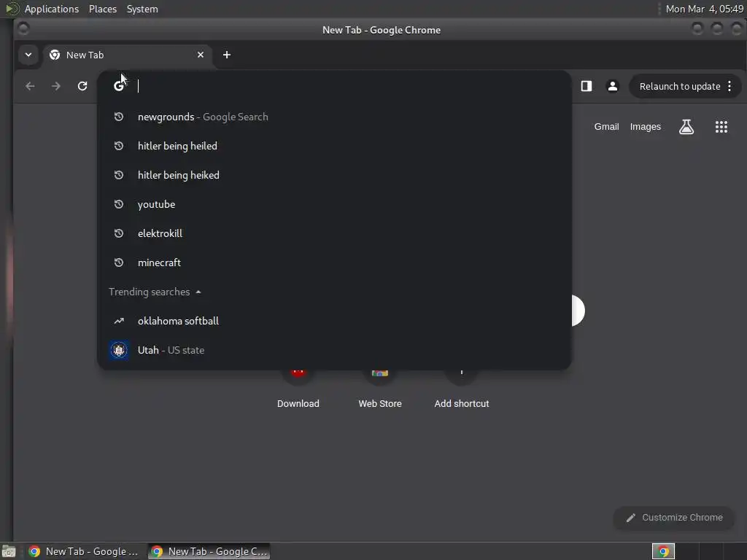Screen dimensions: 747x560
Task: Select the New Tab browser tab
Action: pyautogui.click(x=127, y=55)
